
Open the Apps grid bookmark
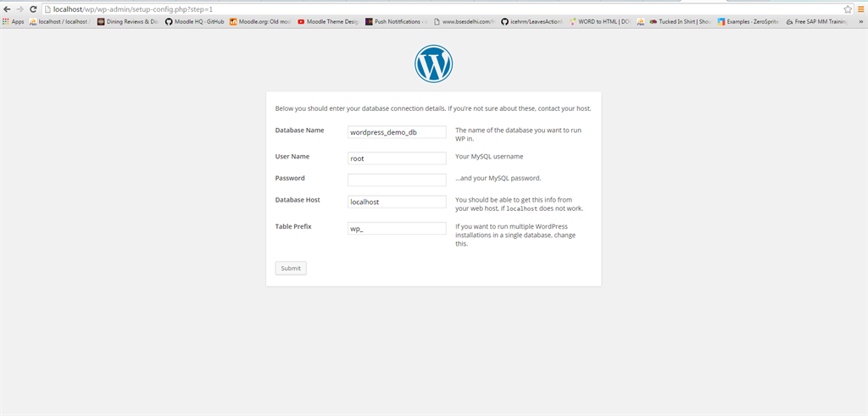tap(14, 22)
